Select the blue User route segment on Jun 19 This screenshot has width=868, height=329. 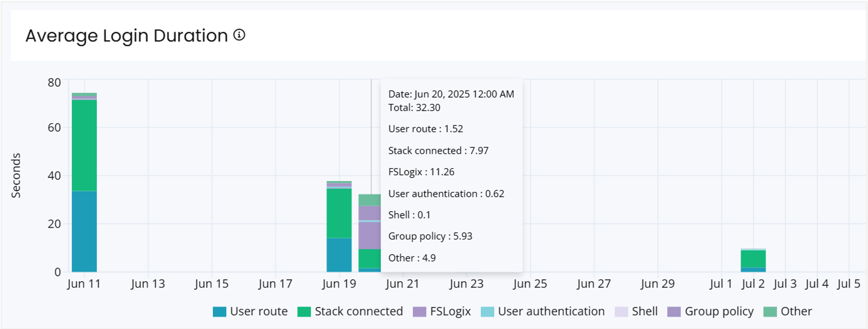339,255
